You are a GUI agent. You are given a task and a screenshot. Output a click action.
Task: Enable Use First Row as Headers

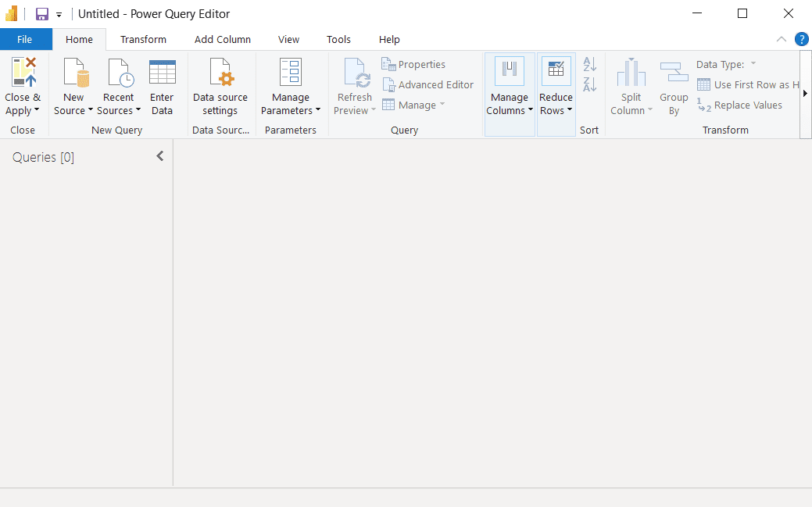coord(748,84)
